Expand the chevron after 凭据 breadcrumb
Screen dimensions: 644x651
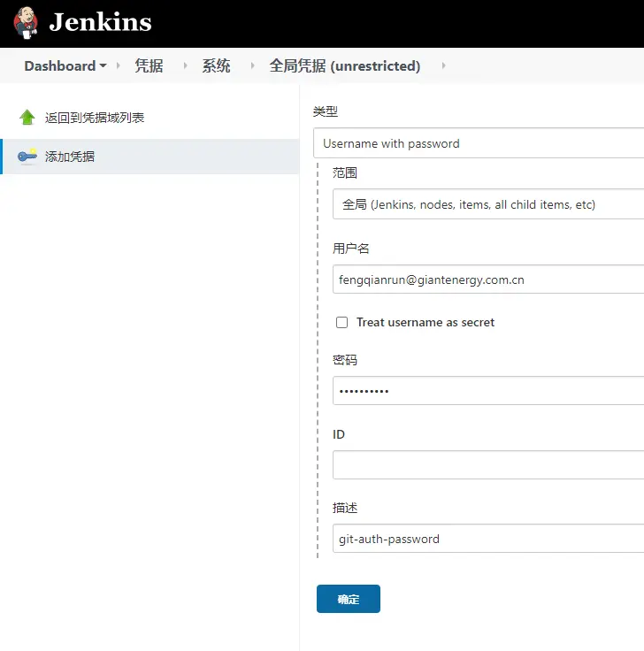tap(186, 66)
